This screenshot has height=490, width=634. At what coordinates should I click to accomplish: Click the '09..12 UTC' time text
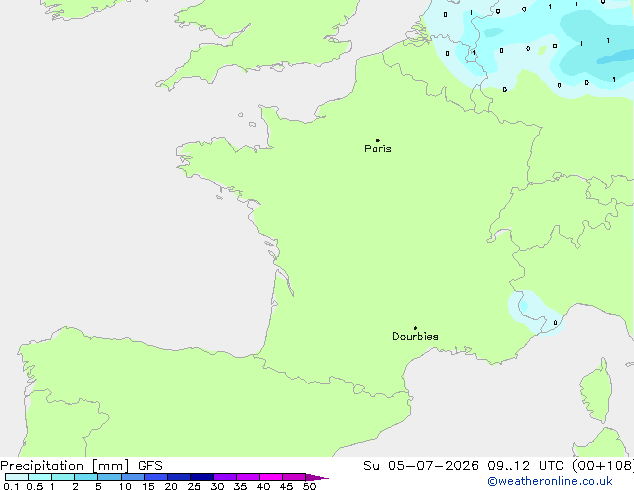(526, 466)
